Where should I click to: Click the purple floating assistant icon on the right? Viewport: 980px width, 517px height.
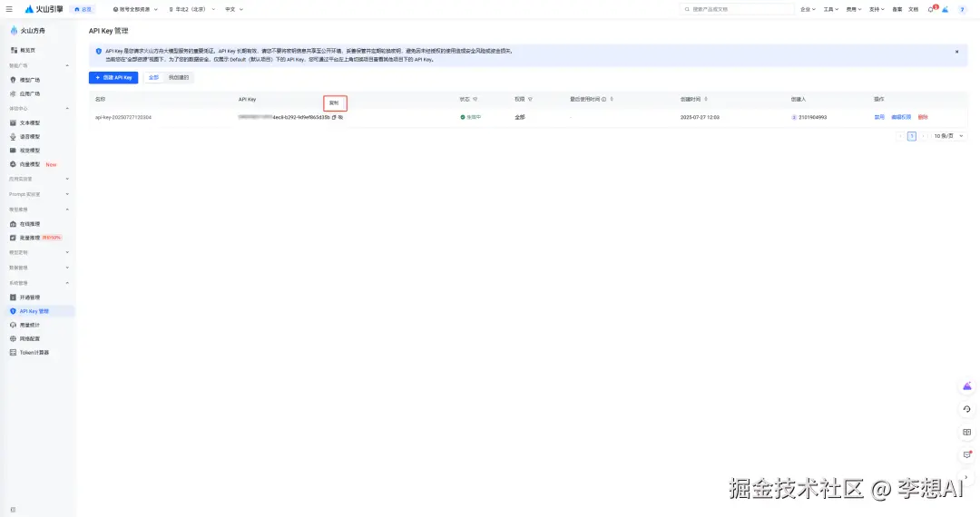[967, 386]
